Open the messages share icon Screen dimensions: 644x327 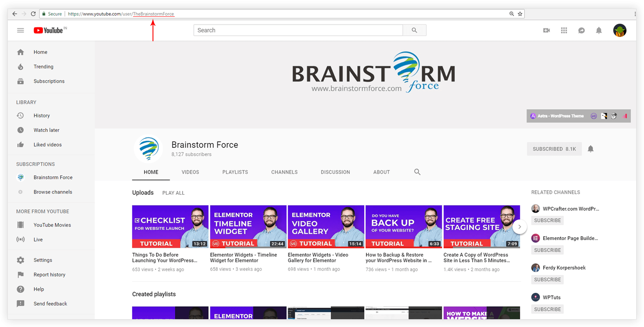click(581, 30)
